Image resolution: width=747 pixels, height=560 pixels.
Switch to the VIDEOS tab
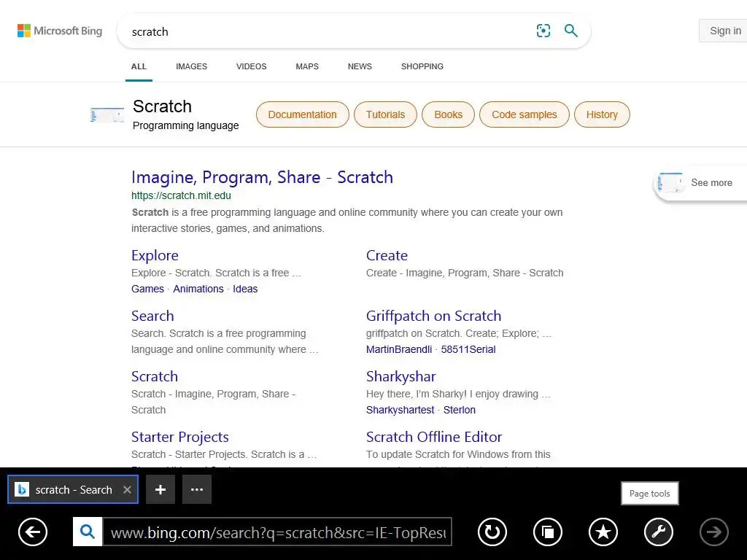point(252,66)
